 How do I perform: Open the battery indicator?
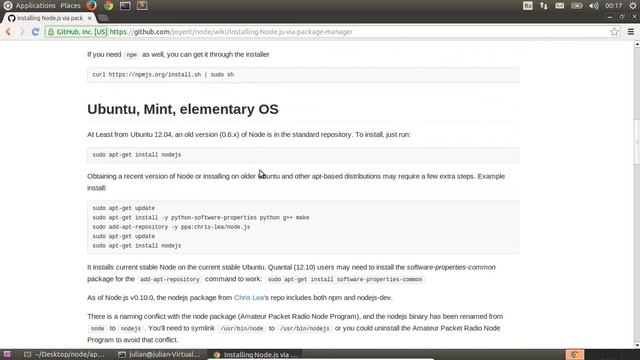pyautogui.click(x=577, y=6)
